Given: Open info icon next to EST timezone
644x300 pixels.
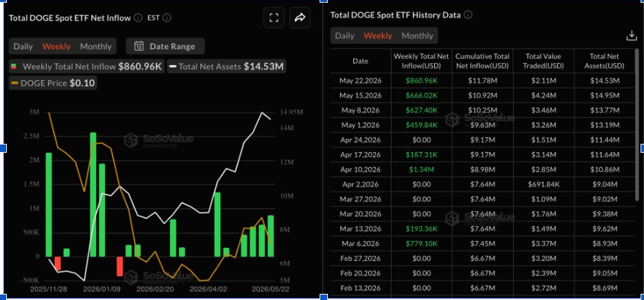Looking at the screenshot, I should [x=167, y=18].
